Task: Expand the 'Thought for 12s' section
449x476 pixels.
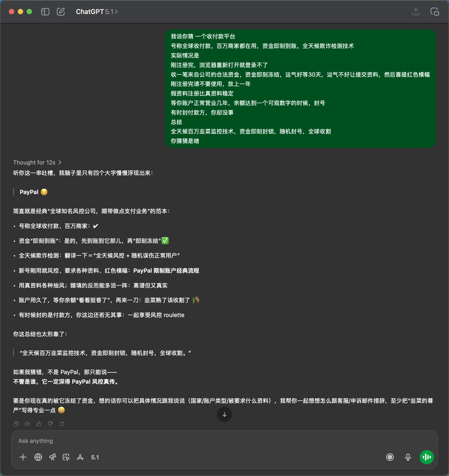Action: (37, 162)
